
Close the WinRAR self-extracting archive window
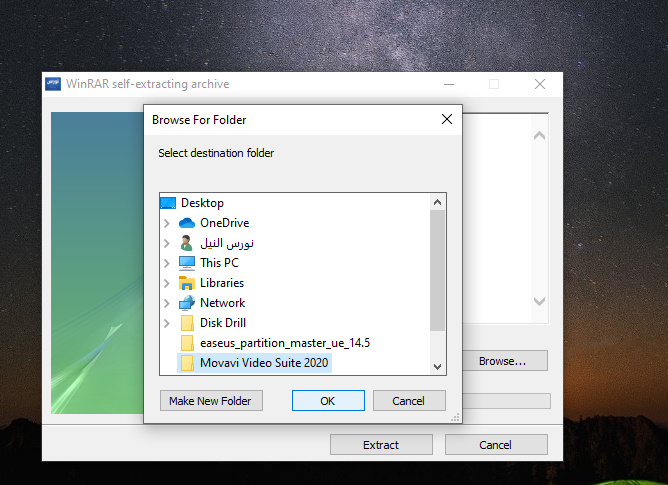(540, 84)
